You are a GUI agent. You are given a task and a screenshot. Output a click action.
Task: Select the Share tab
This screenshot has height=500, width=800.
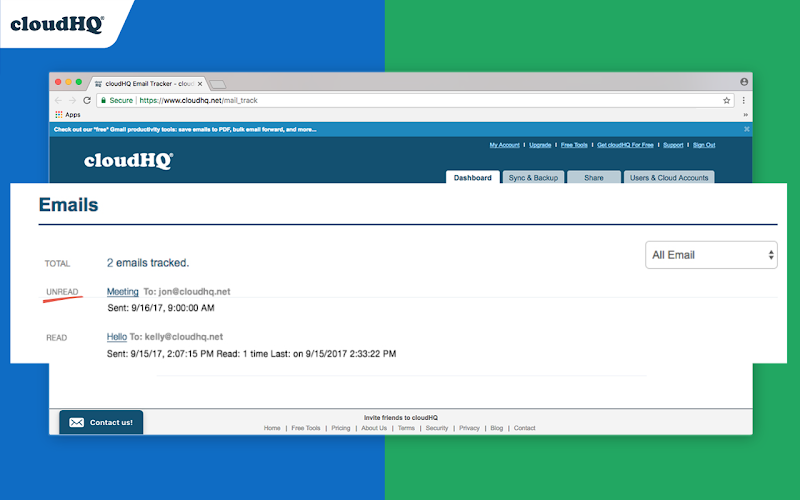594,177
